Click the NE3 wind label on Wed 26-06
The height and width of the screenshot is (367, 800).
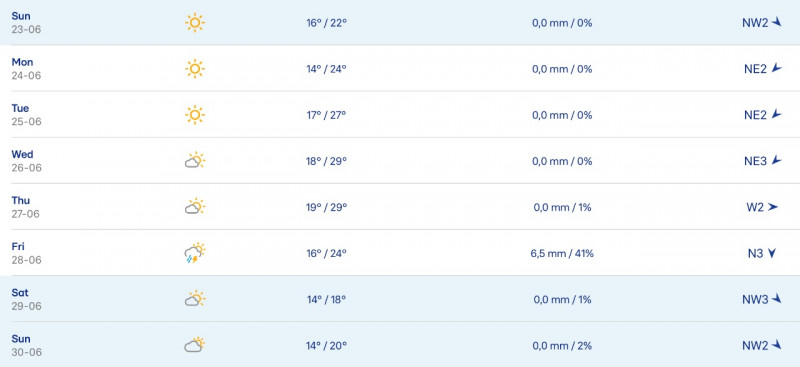pos(755,161)
